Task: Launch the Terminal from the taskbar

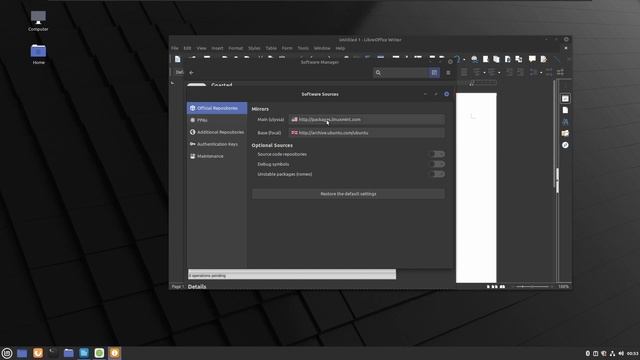Action: pos(53,353)
